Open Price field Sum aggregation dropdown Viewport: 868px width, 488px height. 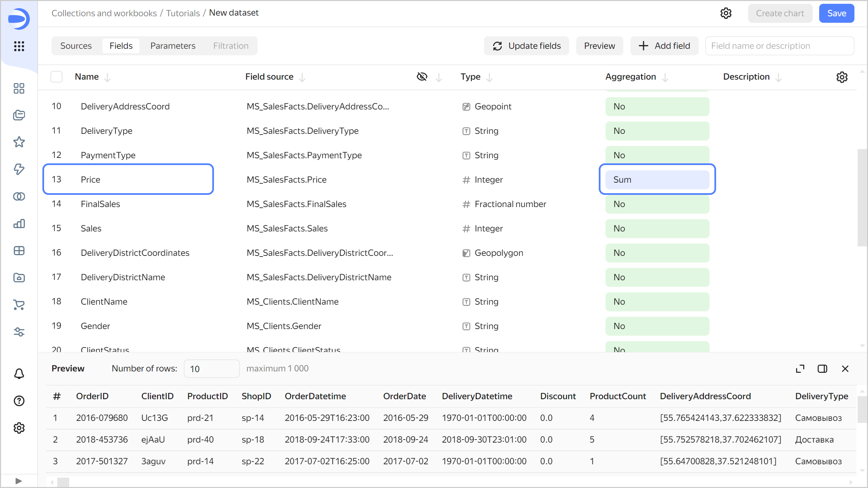pos(657,180)
